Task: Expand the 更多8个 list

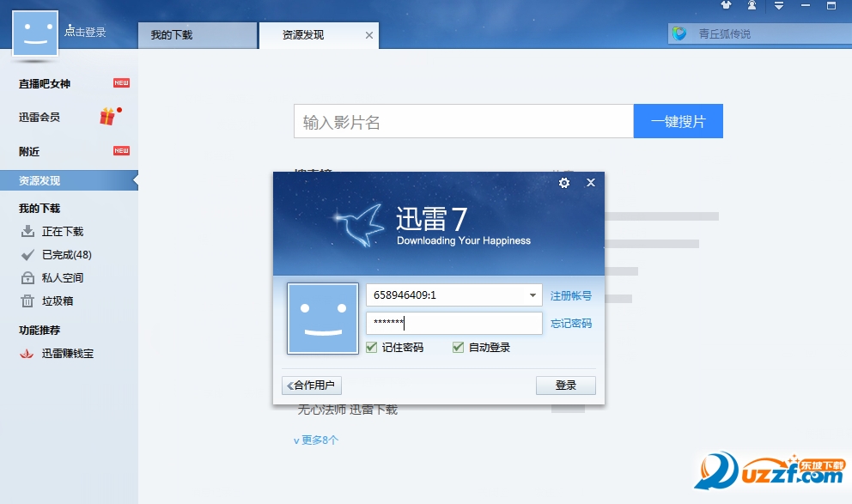Action: pos(316,440)
